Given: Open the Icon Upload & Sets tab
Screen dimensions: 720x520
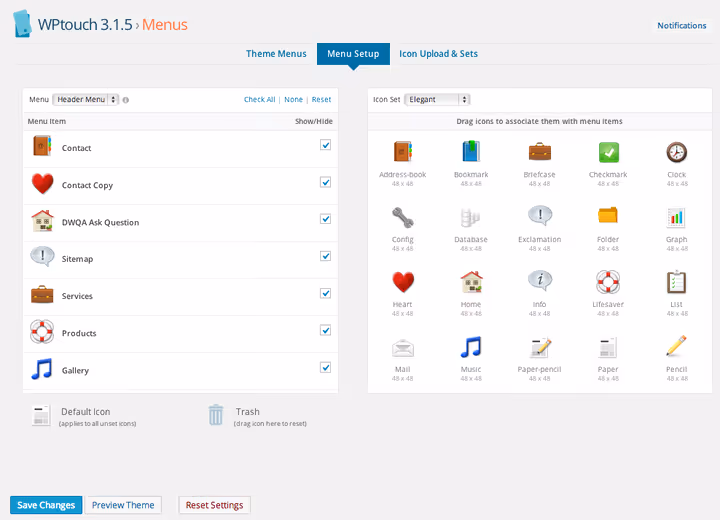Looking at the screenshot, I should (x=438, y=54).
